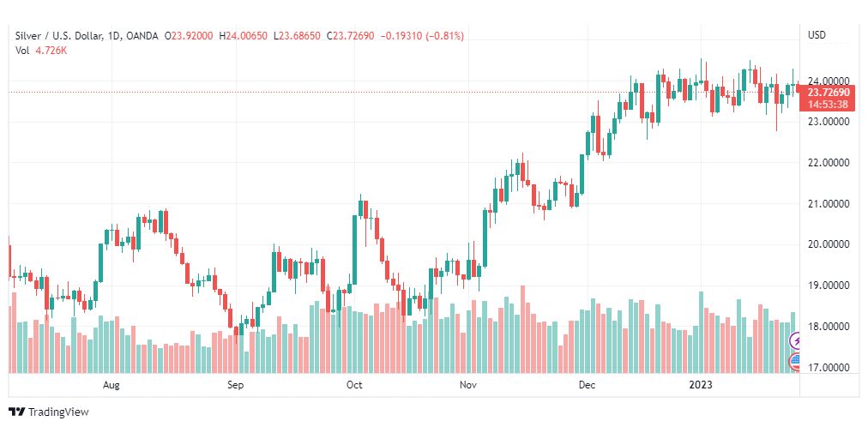Click the closing price C23.72690 value
This screenshot has height=427, width=868.
(351, 36)
